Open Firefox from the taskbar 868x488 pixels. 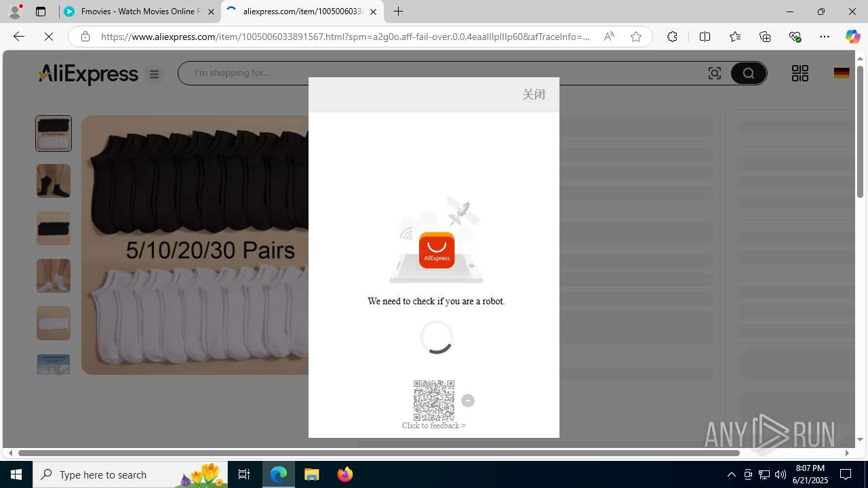345,474
